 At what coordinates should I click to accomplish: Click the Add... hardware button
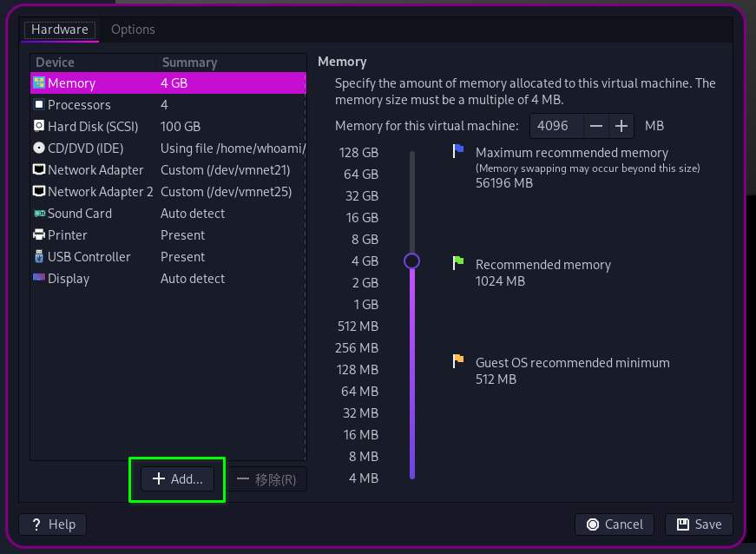point(177,479)
